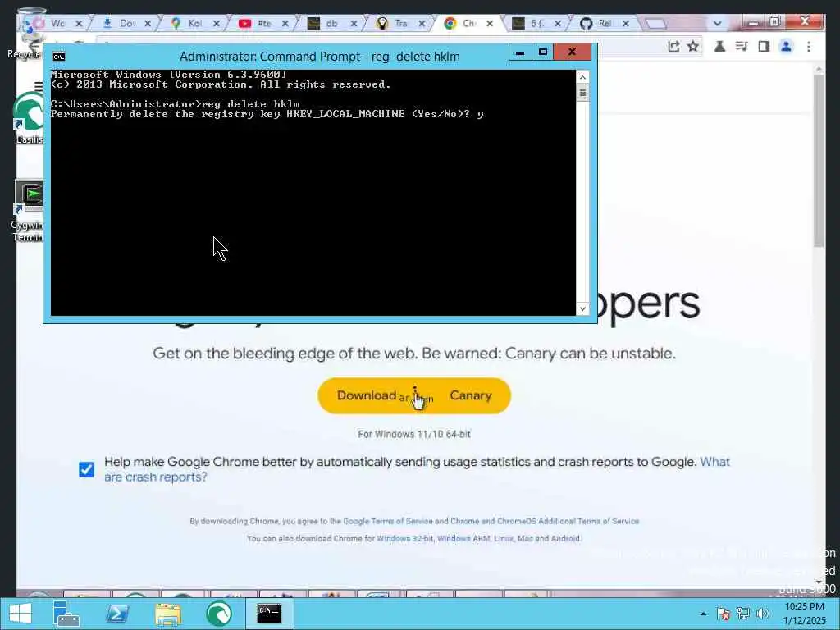Switch to the db tab

point(331,24)
